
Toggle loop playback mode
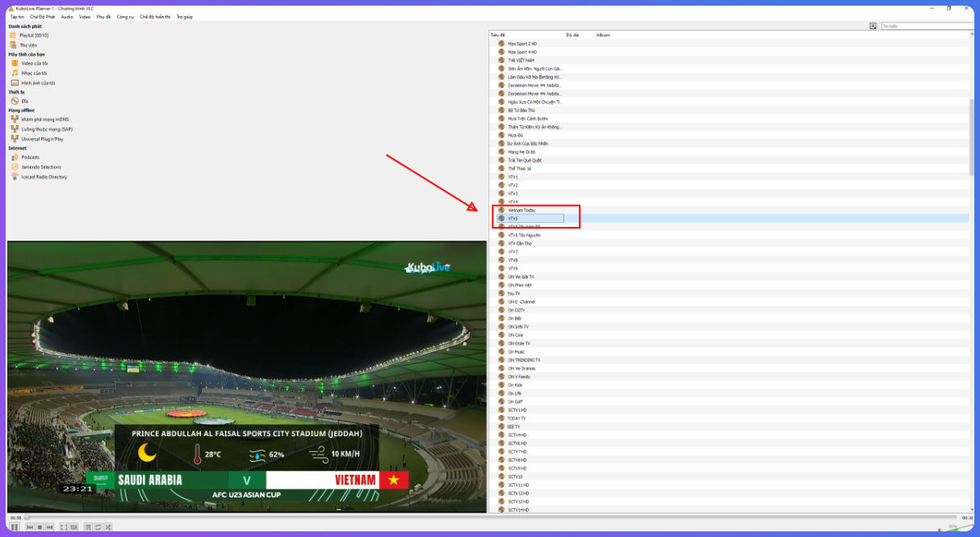(x=98, y=527)
